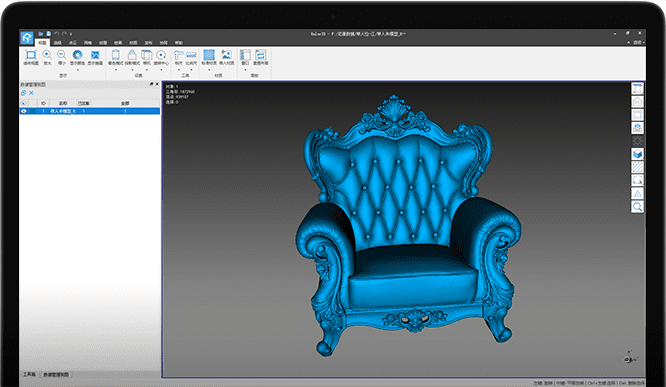Click the redo arrow in quick access bar
This screenshot has width=666, height=387.
(x=64, y=34)
